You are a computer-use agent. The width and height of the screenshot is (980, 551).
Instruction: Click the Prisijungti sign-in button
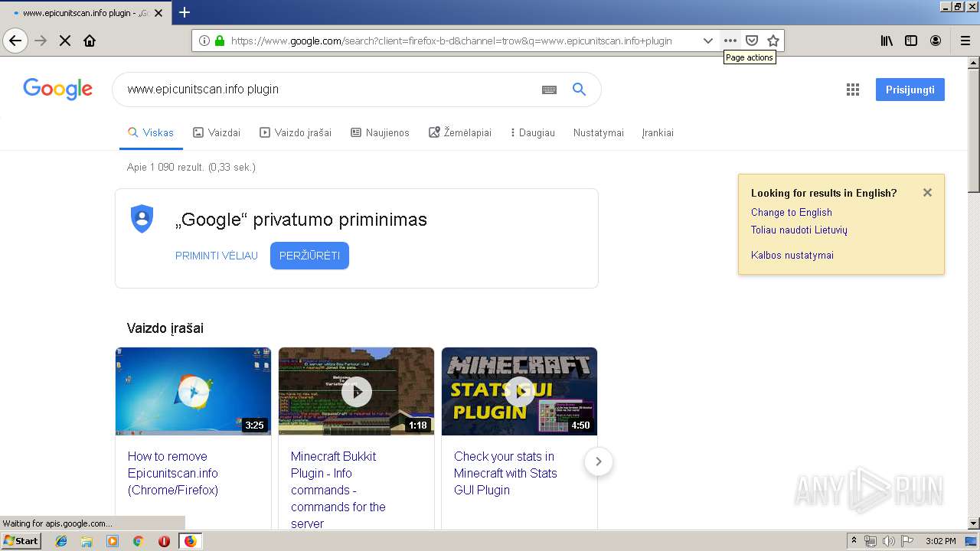(x=910, y=90)
